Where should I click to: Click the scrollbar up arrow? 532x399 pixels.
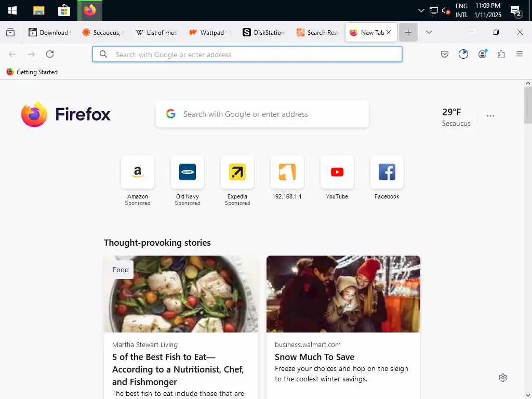(528, 83)
